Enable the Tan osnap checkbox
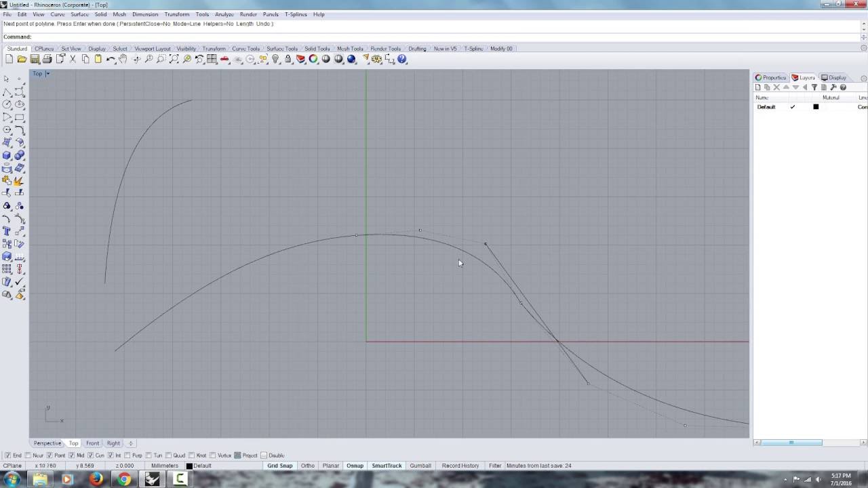The width and height of the screenshot is (868, 488). (x=149, y=455)
